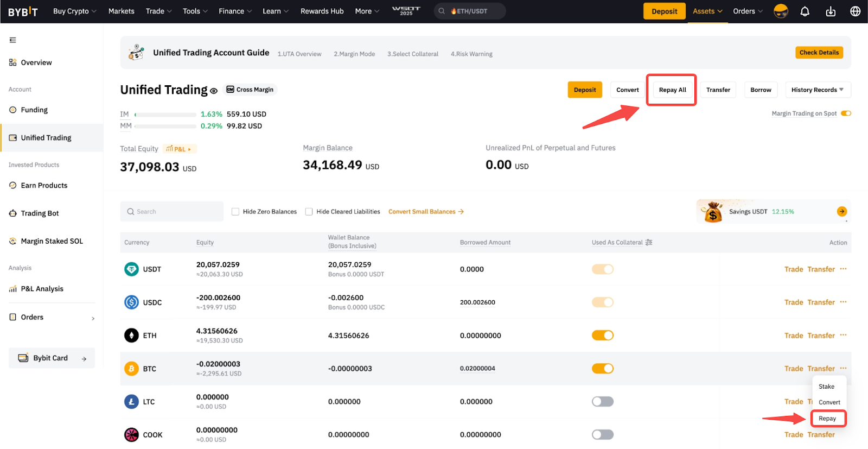Screen dimensions: 868x449
Task: Open the user profile avatar
Action: click(781, 11)
